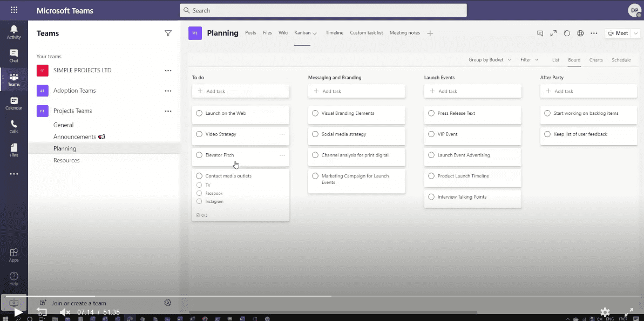Image resolution: width=644 pixels, height=321 pixels.
Task: Filter teams with the funnel icon
Action: [168, 33]
